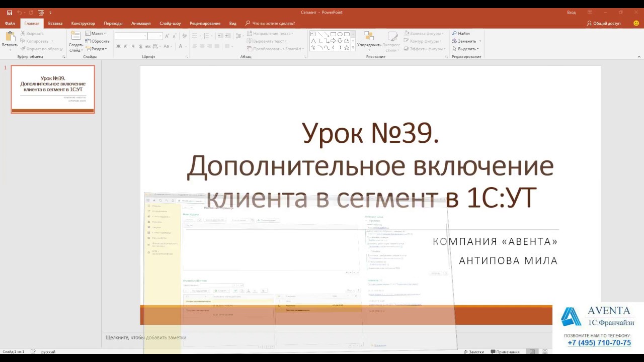644x362 pixels.
Task: Decrease font size with the small A icon
Action: pos(175,36)
